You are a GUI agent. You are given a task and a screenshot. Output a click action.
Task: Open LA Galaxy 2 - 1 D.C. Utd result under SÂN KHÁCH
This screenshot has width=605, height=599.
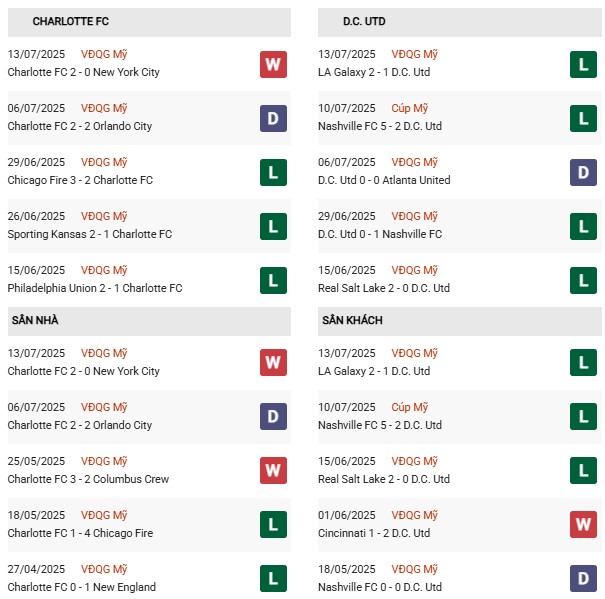(374, 371)
